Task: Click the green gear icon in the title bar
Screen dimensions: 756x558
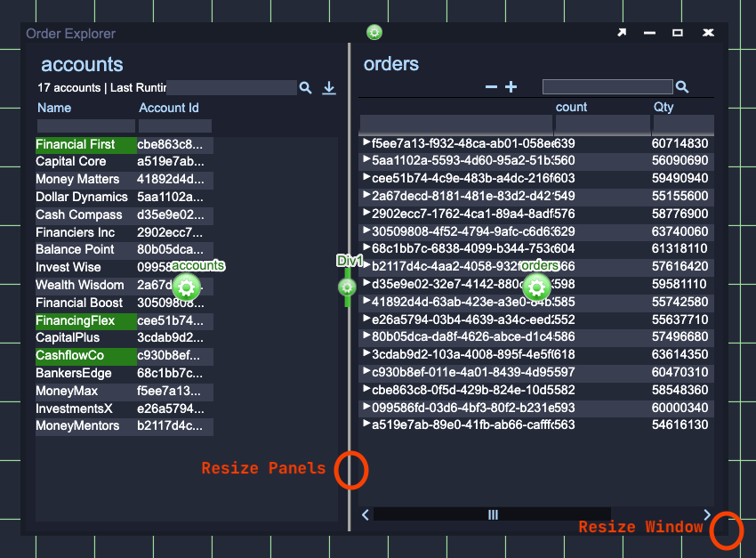Action: click(374, 32)
